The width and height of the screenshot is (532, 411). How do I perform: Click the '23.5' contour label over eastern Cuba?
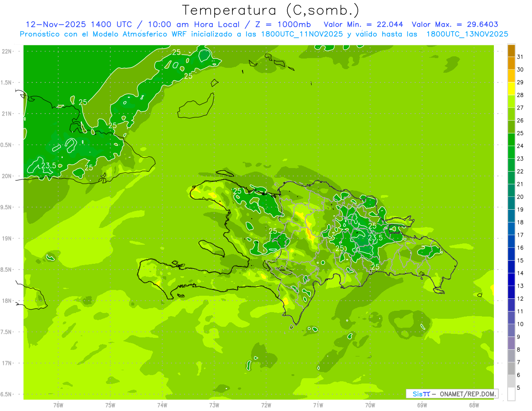[x=48, y=165]
